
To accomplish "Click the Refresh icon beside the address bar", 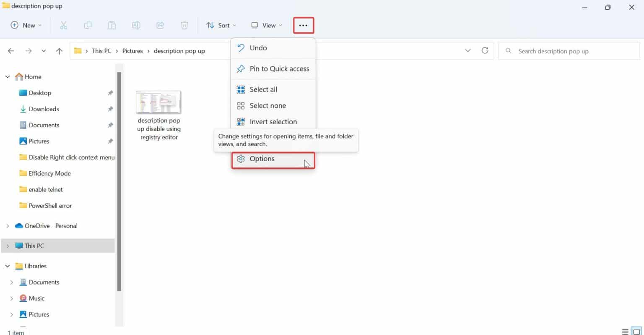I will pyautogui.click(x=485, y=50).
